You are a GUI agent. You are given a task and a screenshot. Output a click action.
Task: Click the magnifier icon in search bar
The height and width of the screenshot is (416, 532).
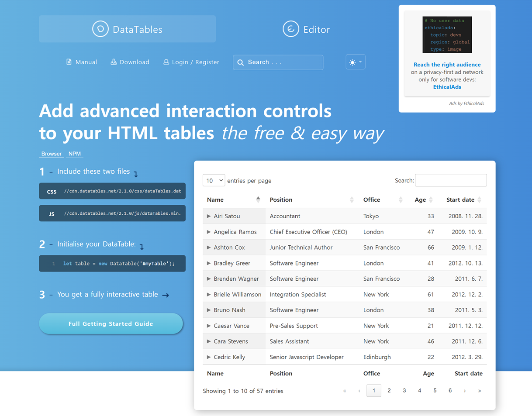(x=241, y=62)
